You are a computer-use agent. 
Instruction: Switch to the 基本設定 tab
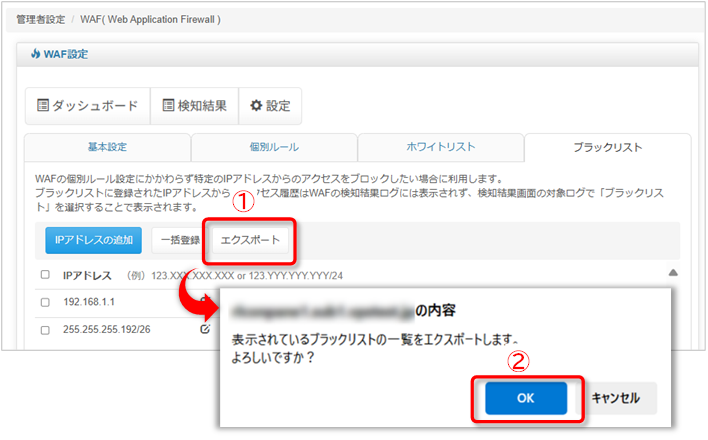coord(107,147)
